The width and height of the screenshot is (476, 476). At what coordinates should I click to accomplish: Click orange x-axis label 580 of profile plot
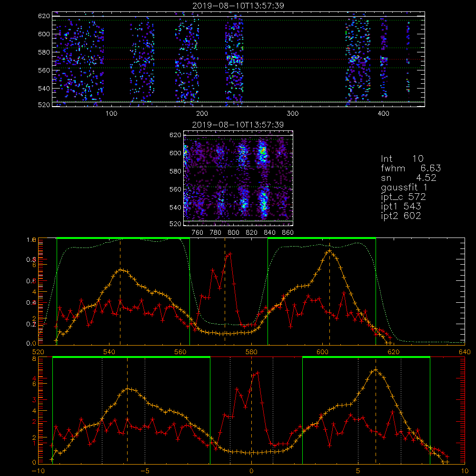[251, 352]
